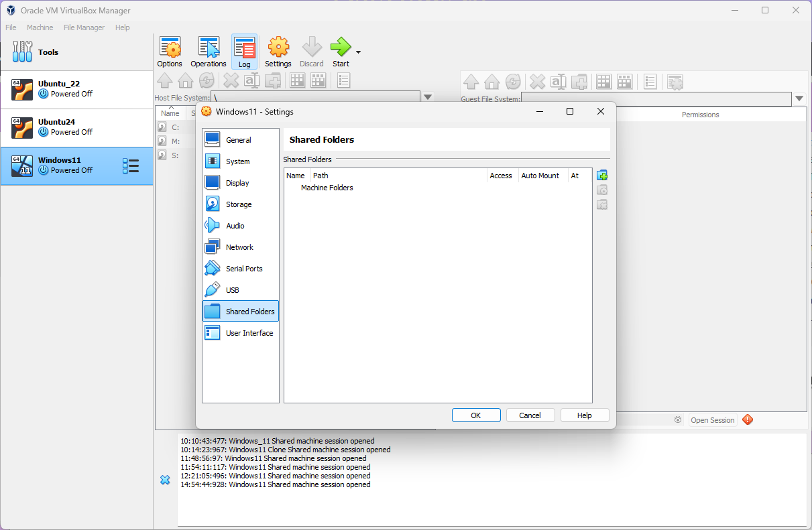The width and height of the screenshot is (812, 530).
Task: Click the host pane create directory icon
Action: [x=272, y=81]
